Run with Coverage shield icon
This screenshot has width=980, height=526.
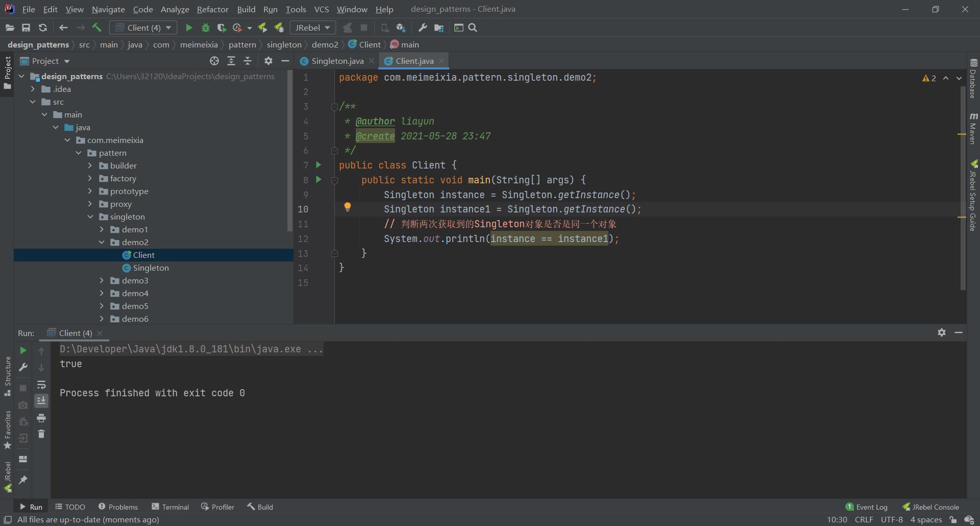222,28
